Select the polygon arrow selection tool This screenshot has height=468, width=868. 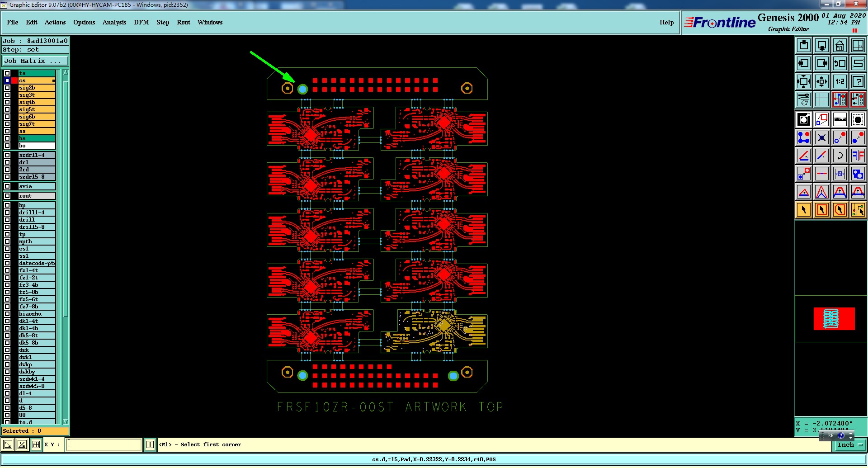[x=840, y=210]
